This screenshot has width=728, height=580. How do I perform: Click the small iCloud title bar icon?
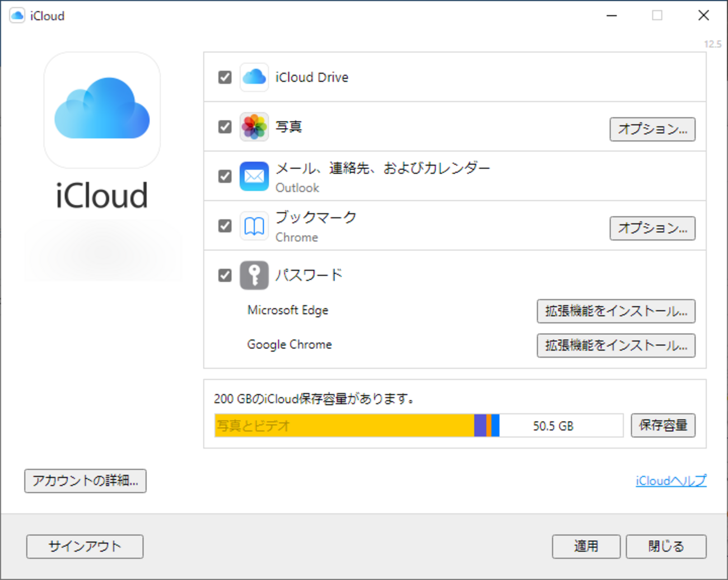click(x=17, y=16)
